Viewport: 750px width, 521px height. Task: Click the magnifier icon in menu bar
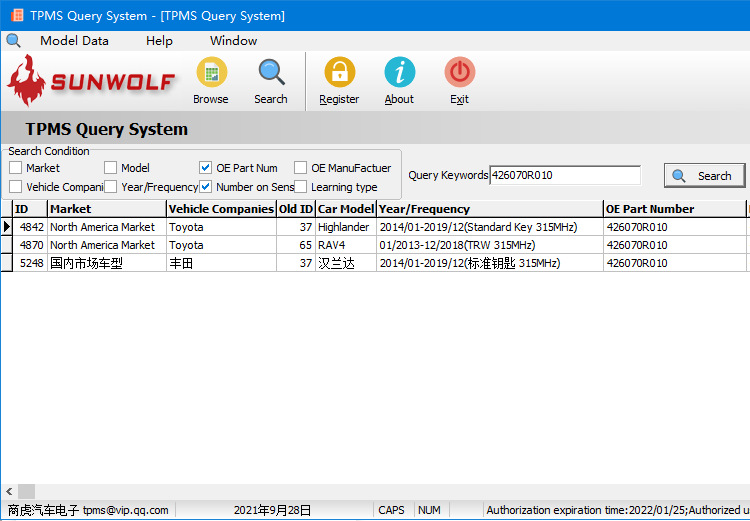13,41
